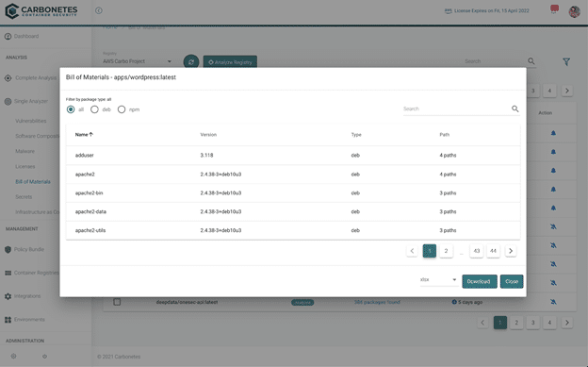Open Dashboard in the sidebar
The height and width of the screenshot is (367, 588).
(26, 37)
